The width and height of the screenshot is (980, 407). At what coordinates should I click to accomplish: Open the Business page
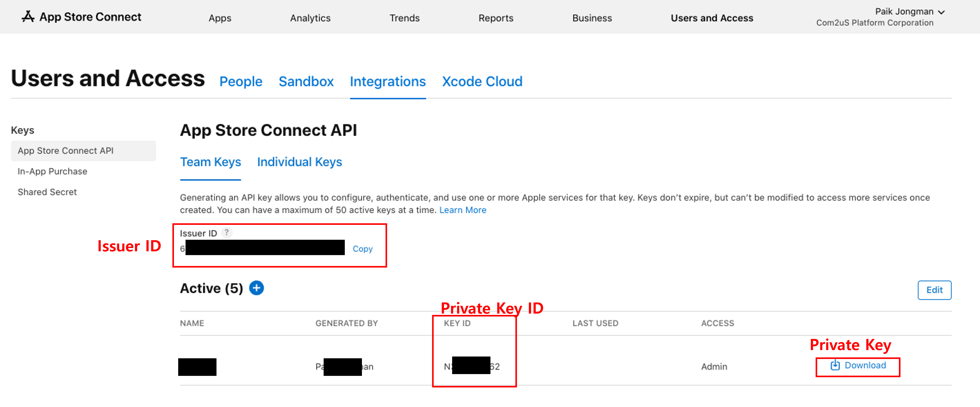(x=592, y=18)
